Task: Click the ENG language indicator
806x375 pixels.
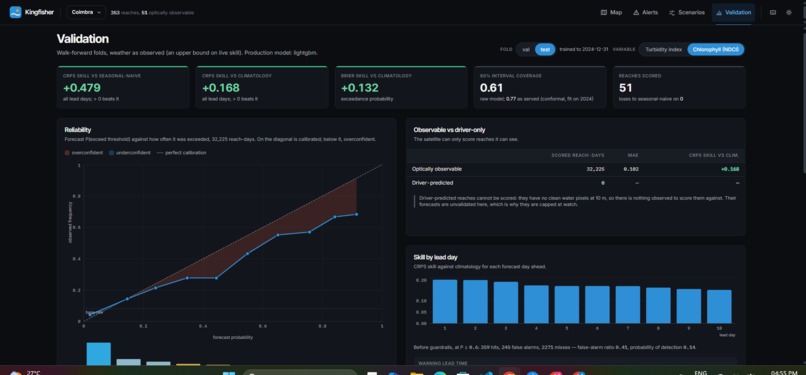Action: 700,372
